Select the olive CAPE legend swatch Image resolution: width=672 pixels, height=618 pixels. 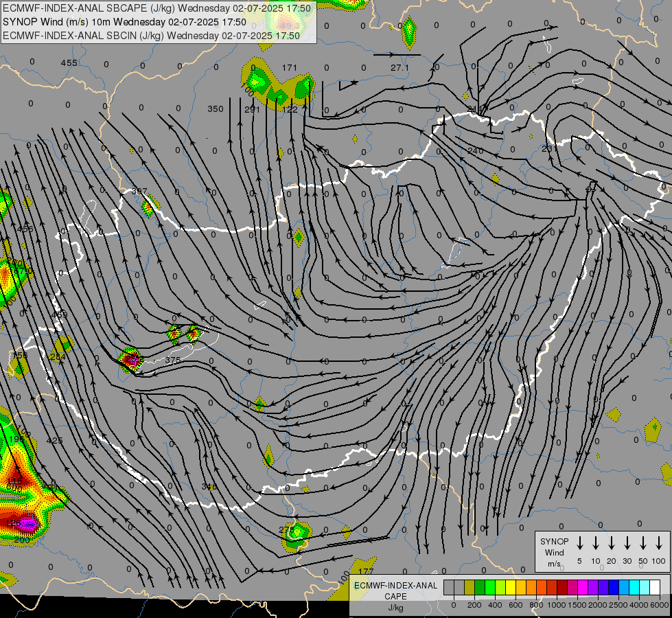tap(470, 587)
